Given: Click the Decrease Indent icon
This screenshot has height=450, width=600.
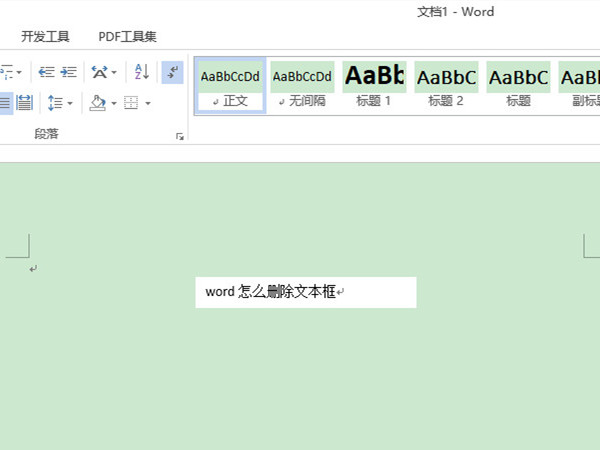Looking at the screenshot, I should coord(46,72).
